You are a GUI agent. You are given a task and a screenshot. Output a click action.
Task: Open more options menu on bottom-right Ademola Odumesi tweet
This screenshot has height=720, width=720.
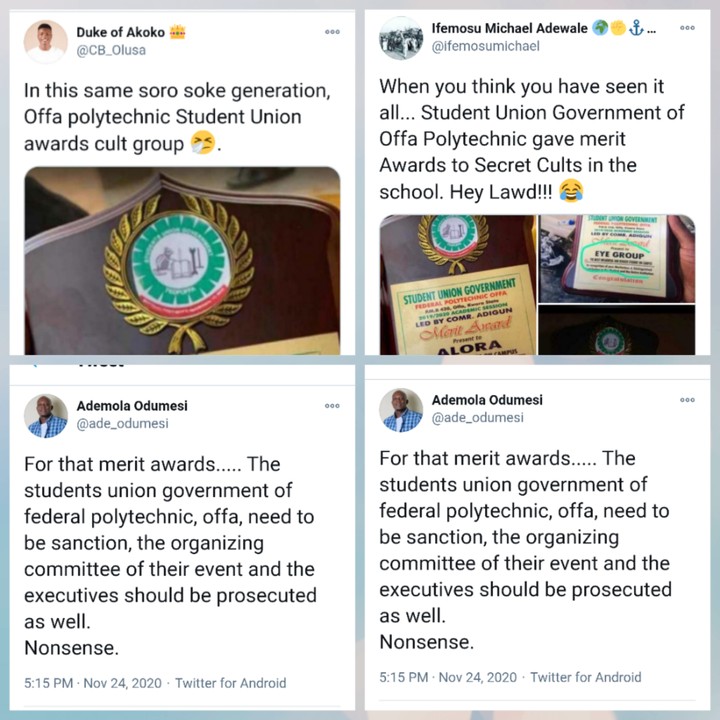tap(687, 399)
